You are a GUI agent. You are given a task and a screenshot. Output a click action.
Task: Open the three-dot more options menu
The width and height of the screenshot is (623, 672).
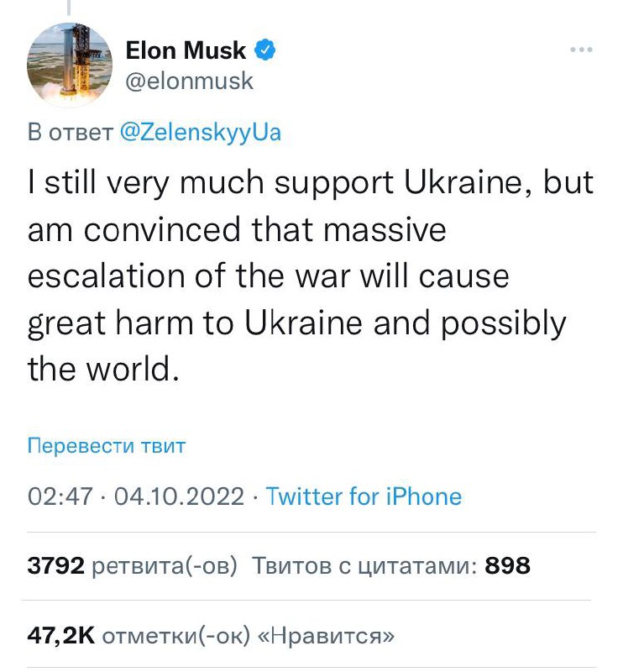pyautogui.click(x=581, y=50)
